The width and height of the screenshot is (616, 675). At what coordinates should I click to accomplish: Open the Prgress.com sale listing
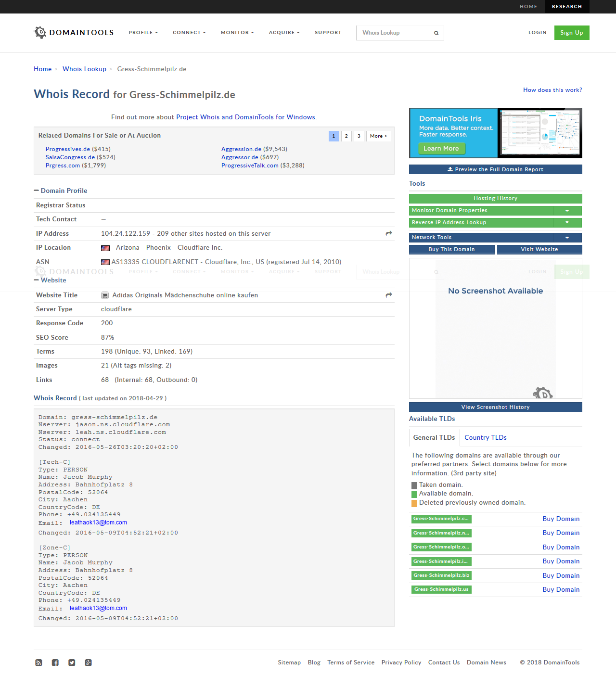[x=63, y=166]
